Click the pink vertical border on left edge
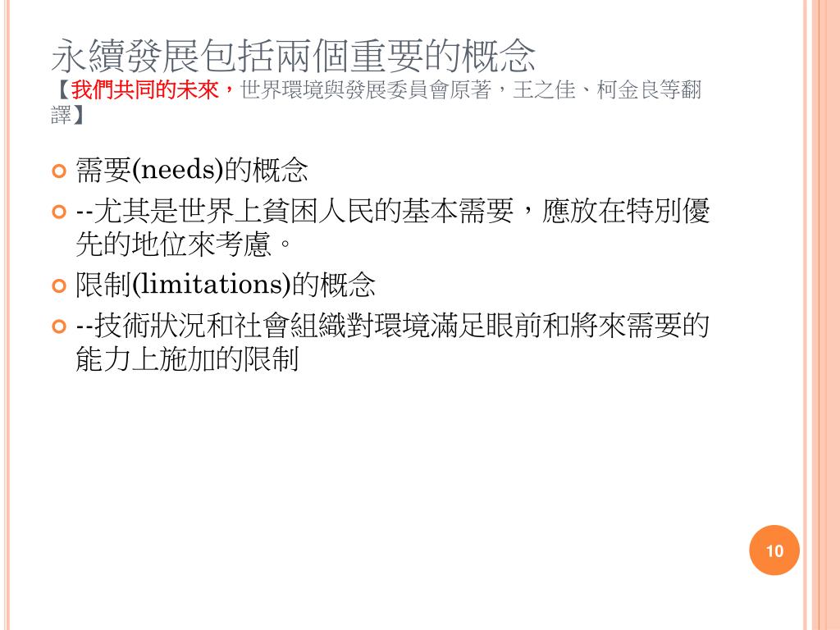The height and width of the screenshot is (630, 840). tap(6, 315)
